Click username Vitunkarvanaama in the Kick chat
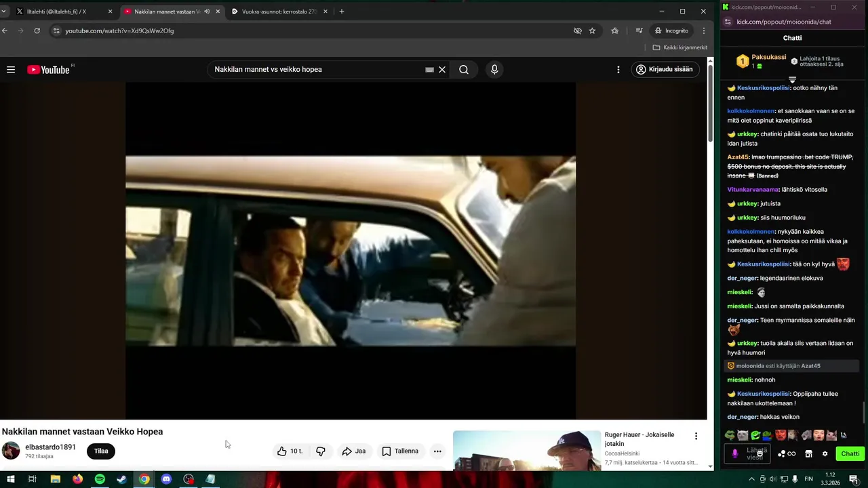This screenshot has width=868, height=488. 753,189
